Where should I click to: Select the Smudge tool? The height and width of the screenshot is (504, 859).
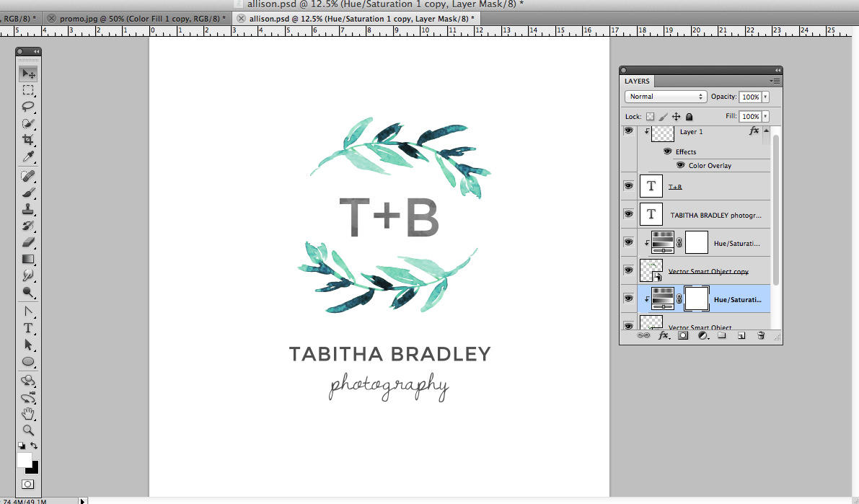tap(28, 275)
